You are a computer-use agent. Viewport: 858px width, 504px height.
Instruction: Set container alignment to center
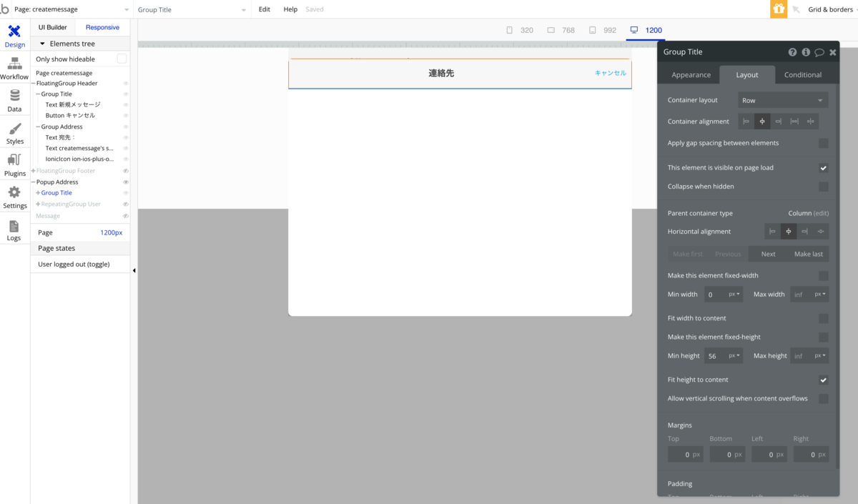tap(762, 122)
